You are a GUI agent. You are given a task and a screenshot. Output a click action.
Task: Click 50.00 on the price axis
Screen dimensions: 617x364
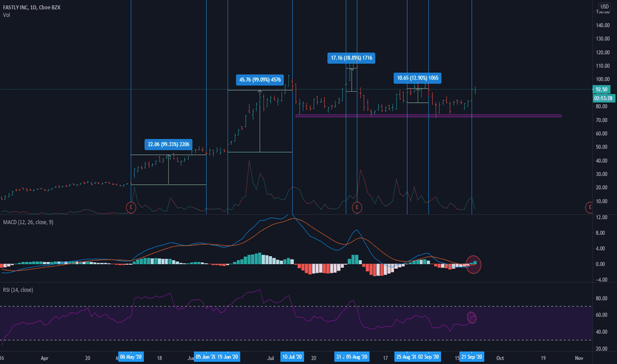(x=601, y=147)
